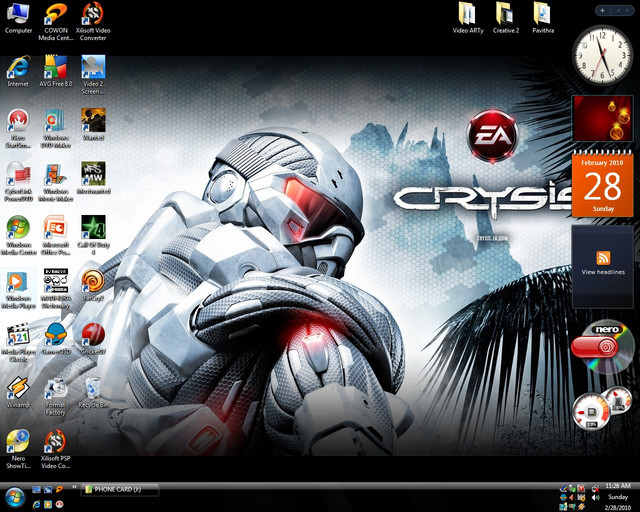640x512 pixels.
Task: Launch COWON Media Center shortcut
Action: pyautogui.click(x=56, y=22)
